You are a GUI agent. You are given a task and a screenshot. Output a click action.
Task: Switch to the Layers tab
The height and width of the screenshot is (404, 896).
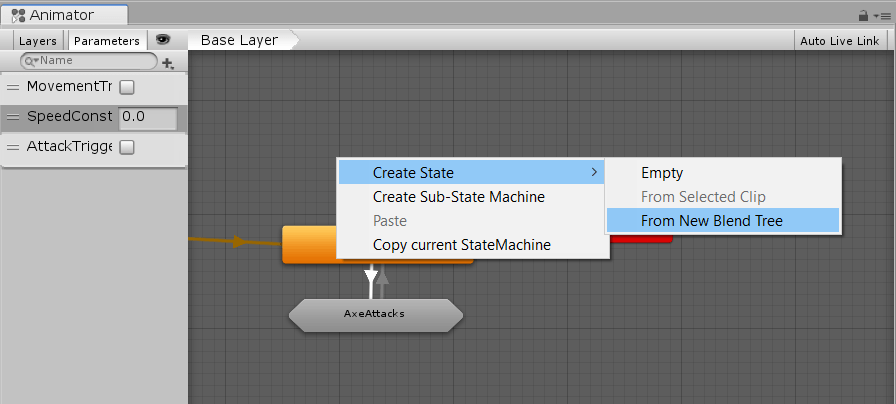pos(38,41)
